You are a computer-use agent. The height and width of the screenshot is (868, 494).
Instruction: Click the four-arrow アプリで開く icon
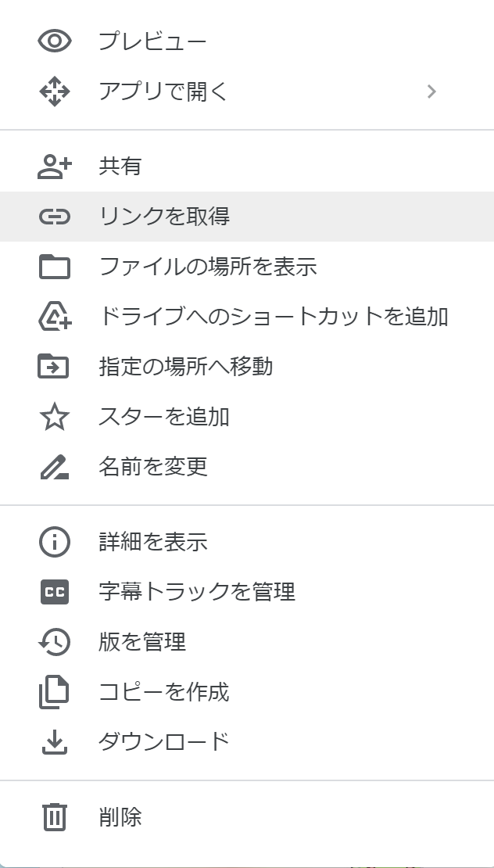pos(54,91)
